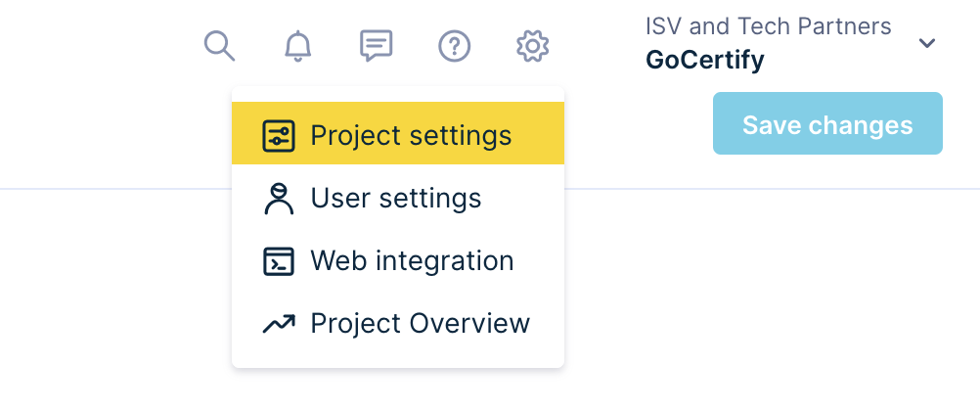Open the Web integration menu entry
Image resolution: width=980 pixels, height=411 pixels.
411,261
